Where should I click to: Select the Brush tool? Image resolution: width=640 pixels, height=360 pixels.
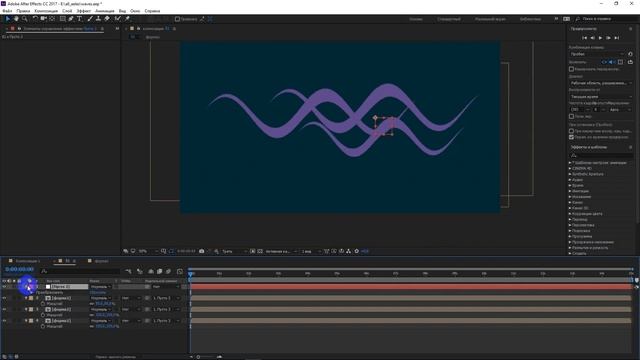[90, 19]
